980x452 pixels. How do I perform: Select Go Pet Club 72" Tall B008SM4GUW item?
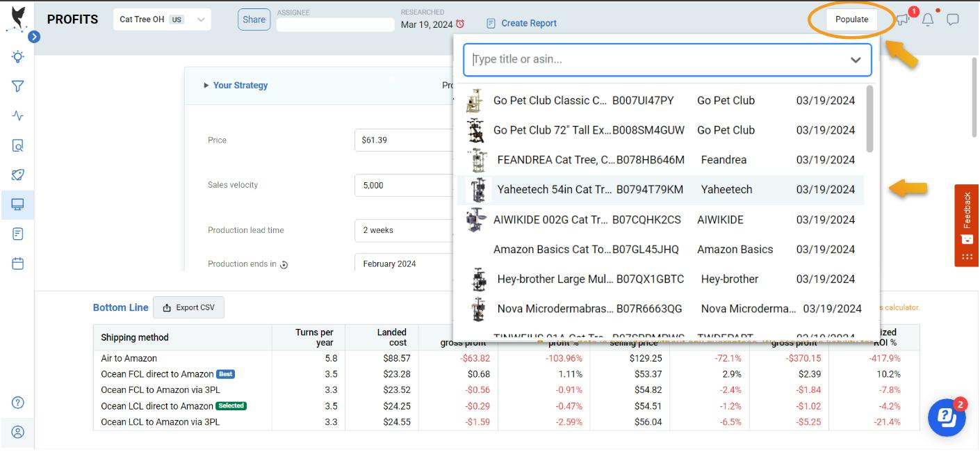pyautogui.click(x=660, y=130)
